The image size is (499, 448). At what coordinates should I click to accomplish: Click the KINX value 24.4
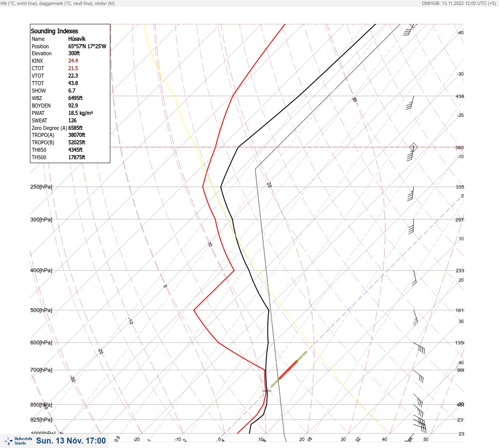73,61
